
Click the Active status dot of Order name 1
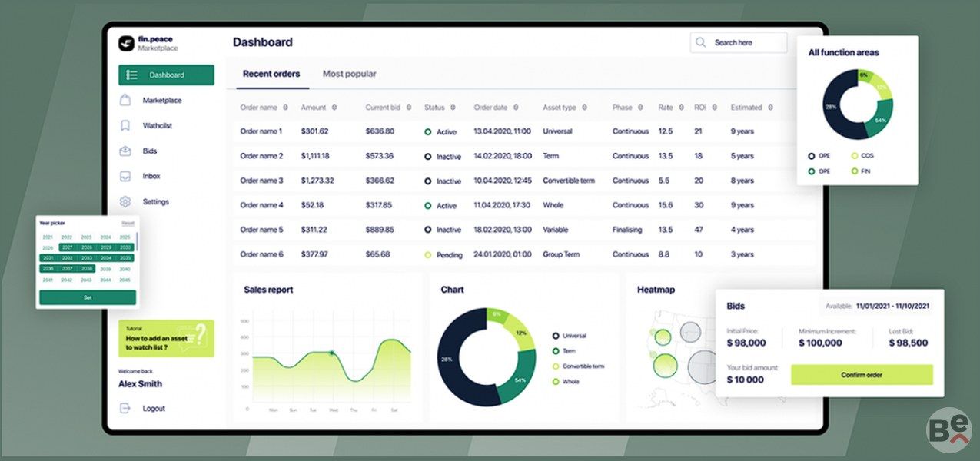pyautogui.click(x=428, y=132)
